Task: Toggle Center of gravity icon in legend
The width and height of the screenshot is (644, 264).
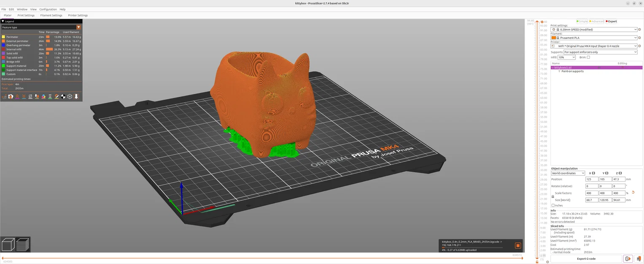Action: (63, 96)
